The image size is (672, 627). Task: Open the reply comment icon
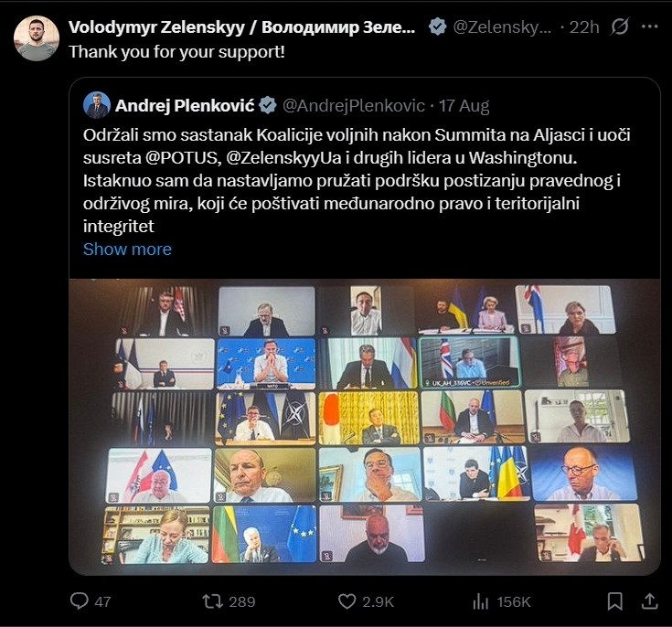click(80, 600)
